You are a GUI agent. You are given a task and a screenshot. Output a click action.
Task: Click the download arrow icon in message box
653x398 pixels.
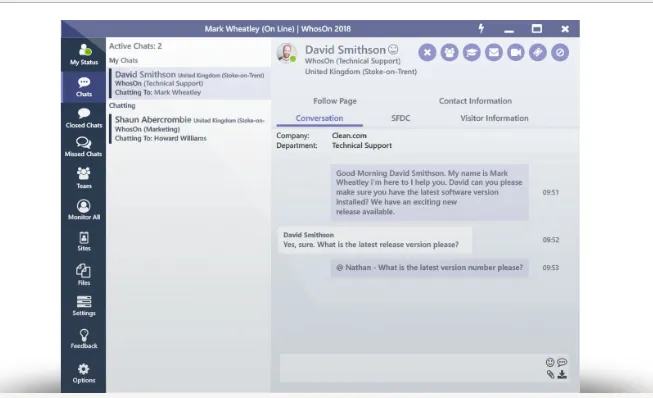click(x=562, y=374)
